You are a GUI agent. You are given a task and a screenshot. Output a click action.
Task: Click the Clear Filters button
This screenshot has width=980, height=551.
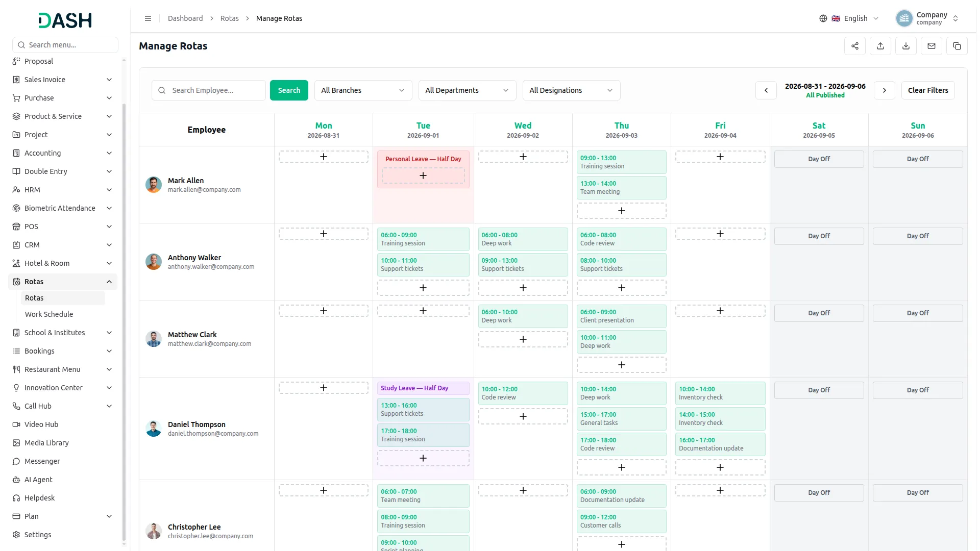pyautogui.click(x=928, y=90)
